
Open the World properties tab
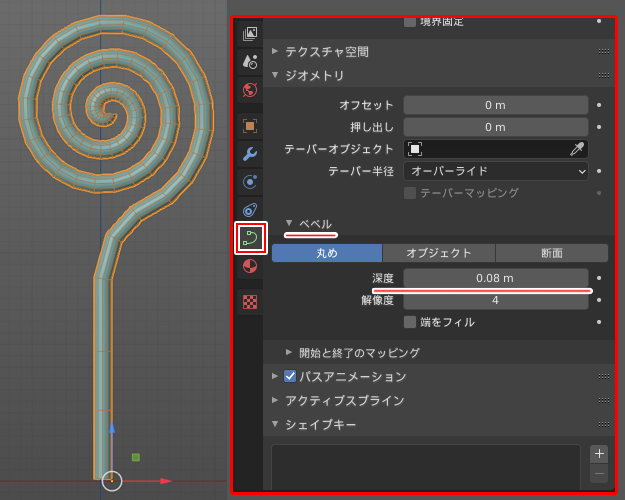pos(250,90)
